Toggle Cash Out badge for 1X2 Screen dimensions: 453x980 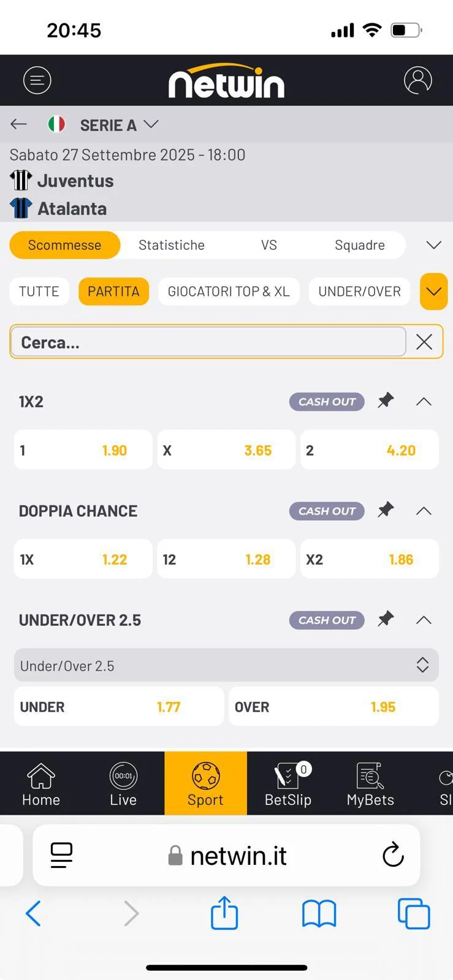click(x=327, y=402)
